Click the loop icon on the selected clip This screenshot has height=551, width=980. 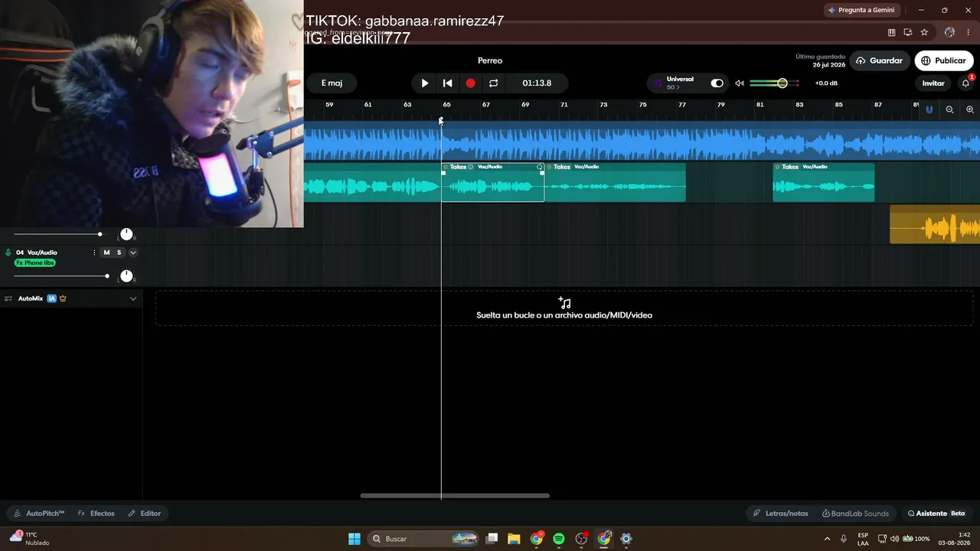[x=540, y=167]
